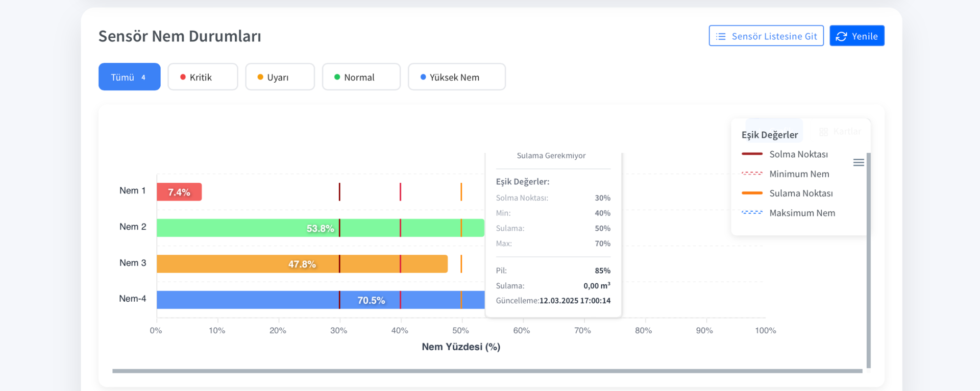The height and width of the screenshot is (391, 980).
Task: Click the Minimum Nem dashed red line icon
Action: tap(752, 173)
